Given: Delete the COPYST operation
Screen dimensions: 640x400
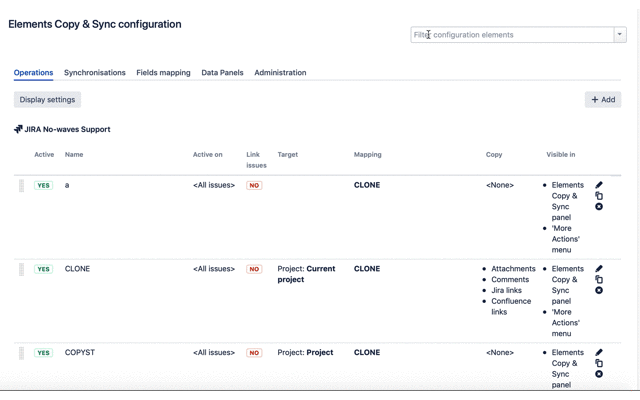Looking at the screenshot, I should [x=599, y=374].
